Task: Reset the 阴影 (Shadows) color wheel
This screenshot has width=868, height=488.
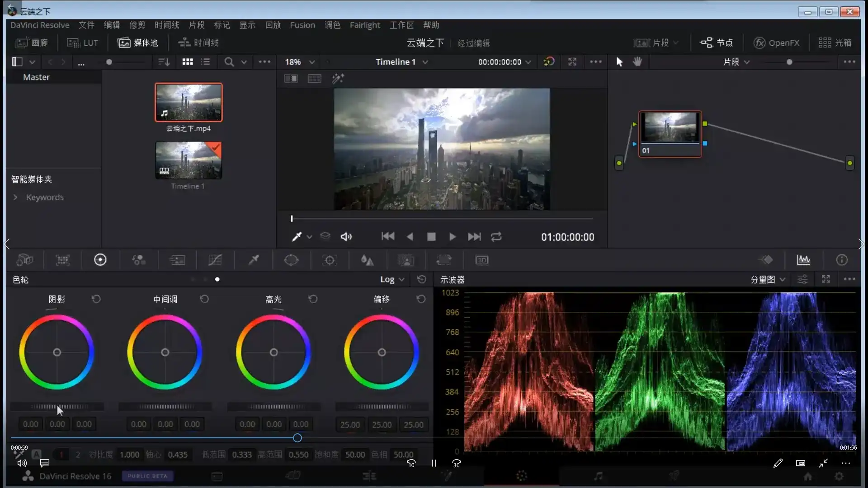Action: click(x=96, y=299)
